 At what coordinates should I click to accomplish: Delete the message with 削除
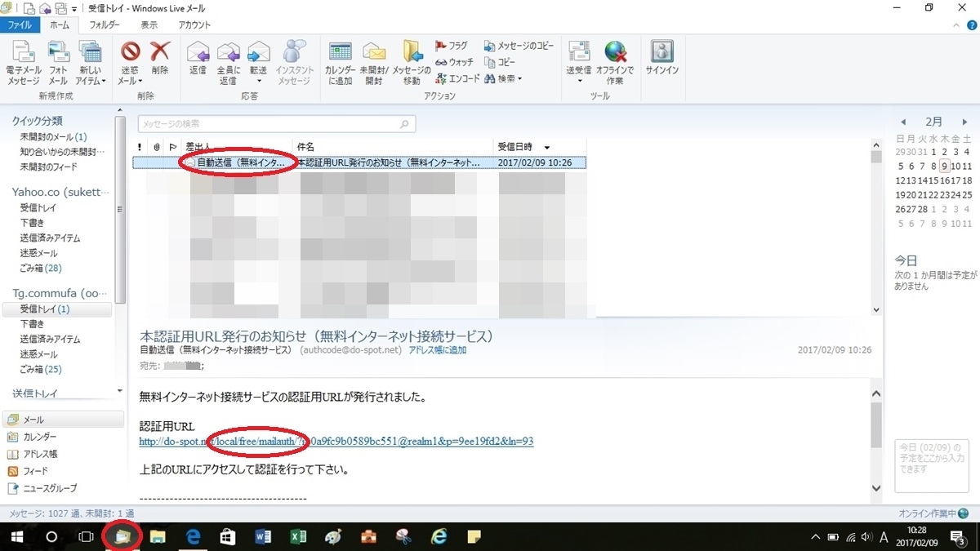click(160, 58)
